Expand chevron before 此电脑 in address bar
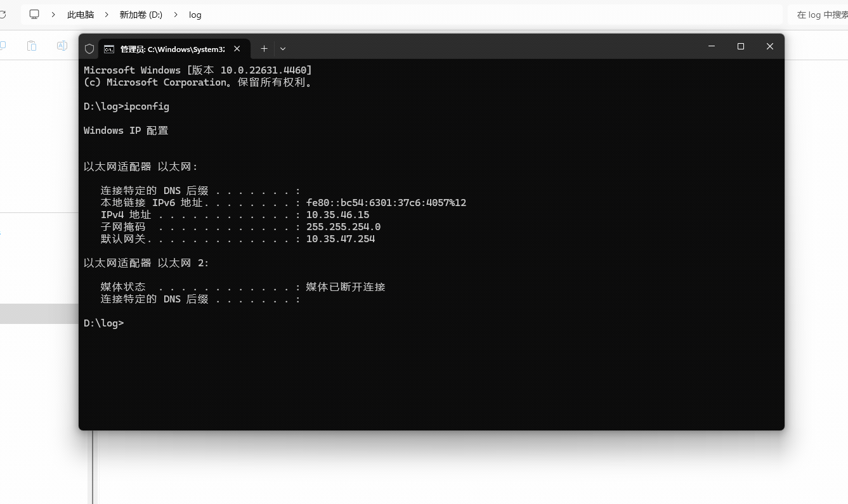848x504 pixels. tap(54, 15)
